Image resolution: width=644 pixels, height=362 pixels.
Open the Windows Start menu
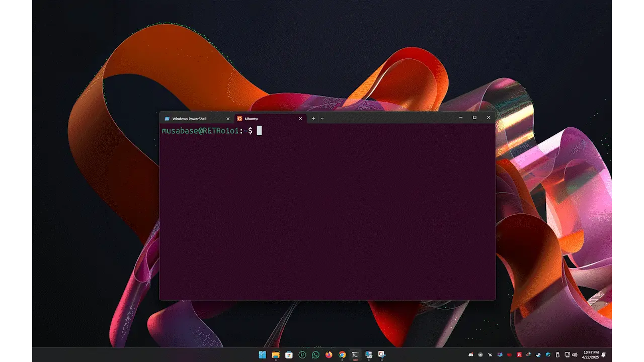(262, 355)
